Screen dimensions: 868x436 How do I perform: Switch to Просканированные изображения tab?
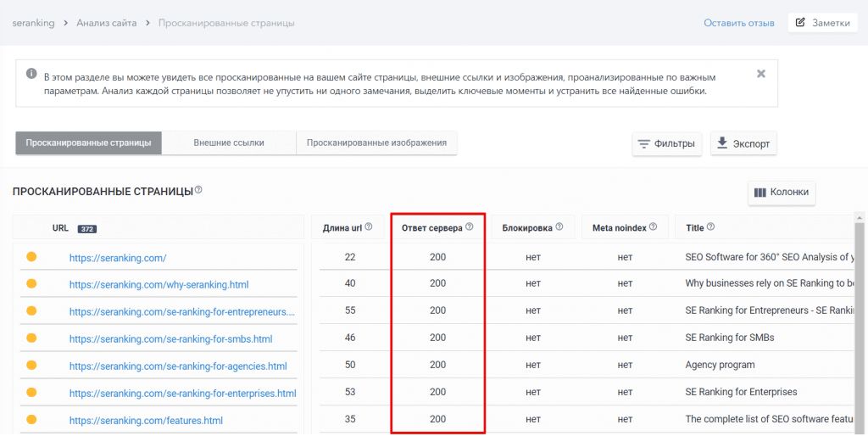click(x=376, y=143)
